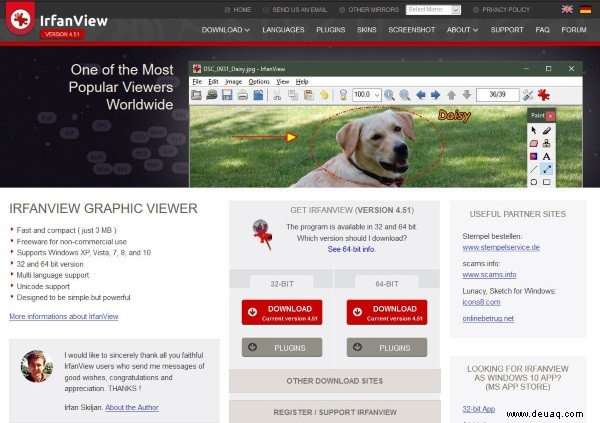Screen dimensions: 600x423
Task: Select the Ellipse tool in Paint panel
Action: point(534,182)
